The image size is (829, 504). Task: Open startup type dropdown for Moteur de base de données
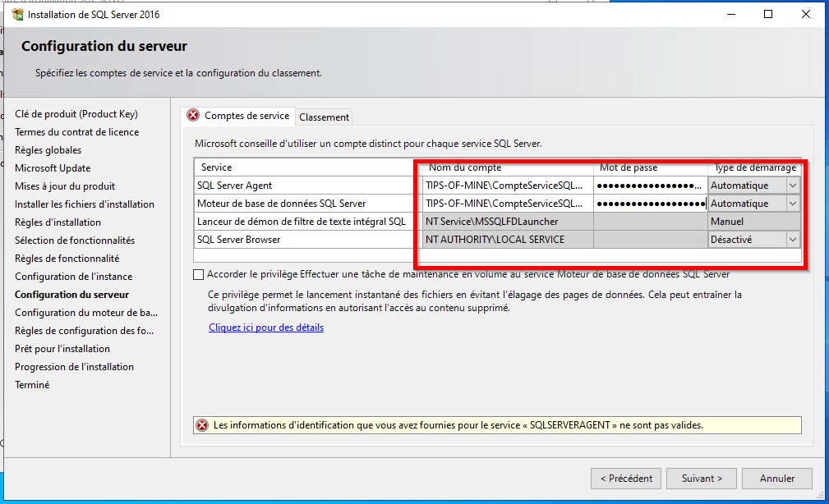pos(793,204)
